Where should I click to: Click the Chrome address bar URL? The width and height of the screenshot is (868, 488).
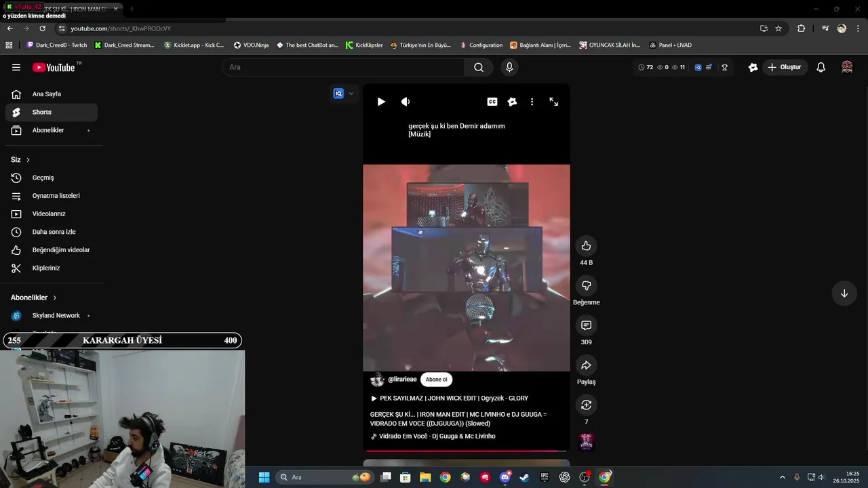(x=121, y=28)
